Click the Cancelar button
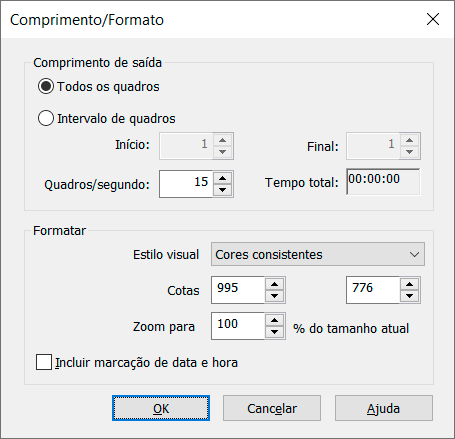The height and width of the screenshot is (439, 455). coord(272,408)
